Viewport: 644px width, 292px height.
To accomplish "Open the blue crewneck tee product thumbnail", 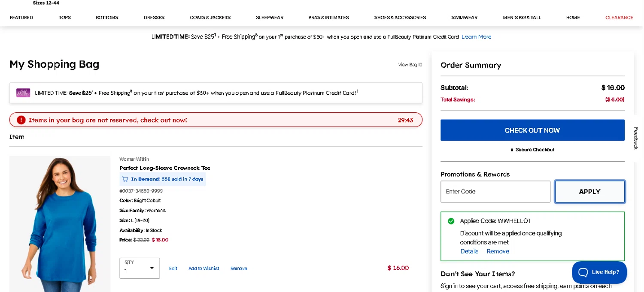I will [60, 224].
